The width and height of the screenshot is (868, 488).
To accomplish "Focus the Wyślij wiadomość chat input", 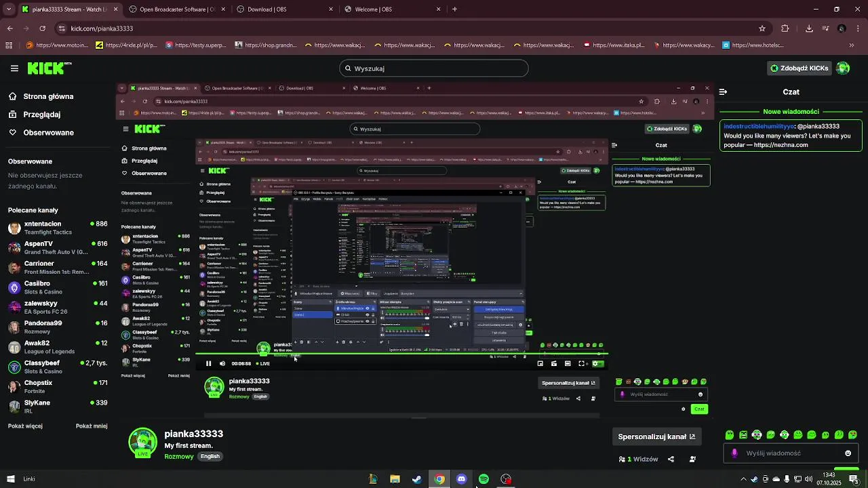I will pyautogui.click(x=791, y=453).
